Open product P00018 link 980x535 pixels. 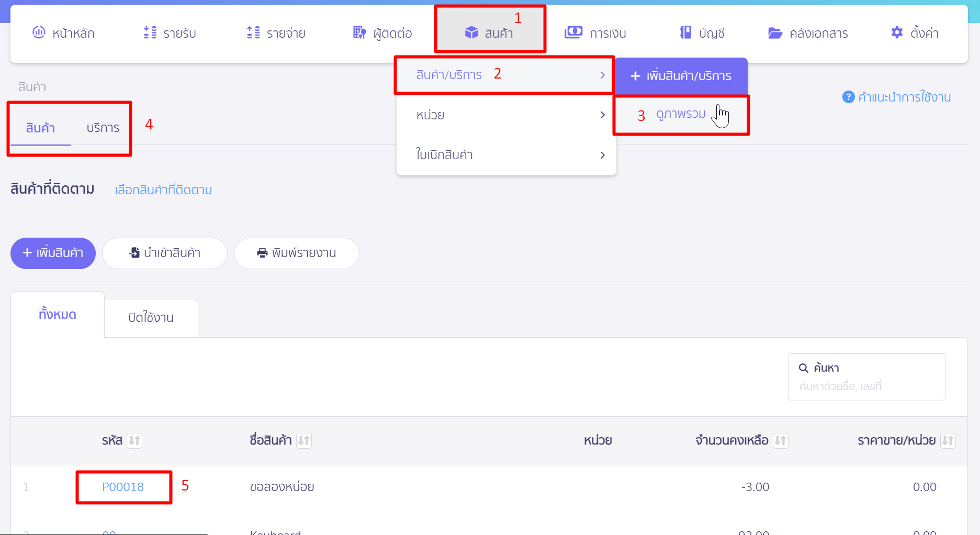(123, 486)
